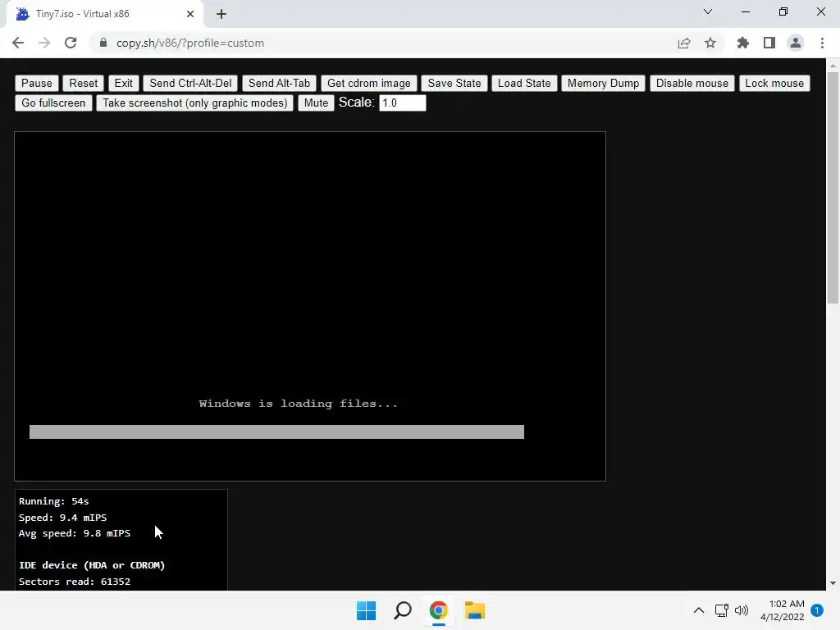The image size is (840, 630).
Task: Click the Lock mouse button
Action: point(774,83)
